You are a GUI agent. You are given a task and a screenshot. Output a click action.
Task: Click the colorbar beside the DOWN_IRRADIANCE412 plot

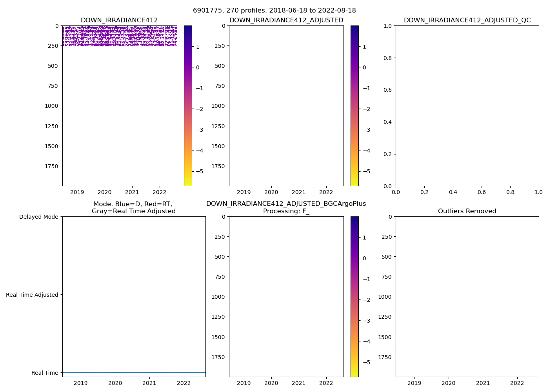tap(188, 106)
